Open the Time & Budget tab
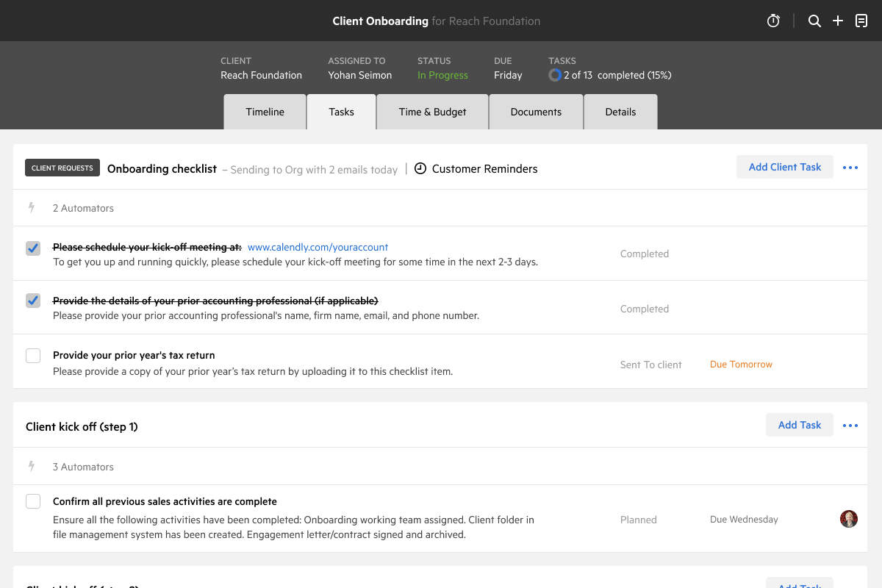 tap(432, 112)
